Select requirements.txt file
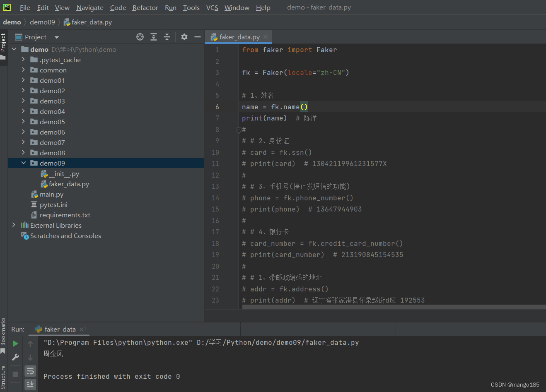The width and height of the screenshot is (546, 392). [60, 215]
